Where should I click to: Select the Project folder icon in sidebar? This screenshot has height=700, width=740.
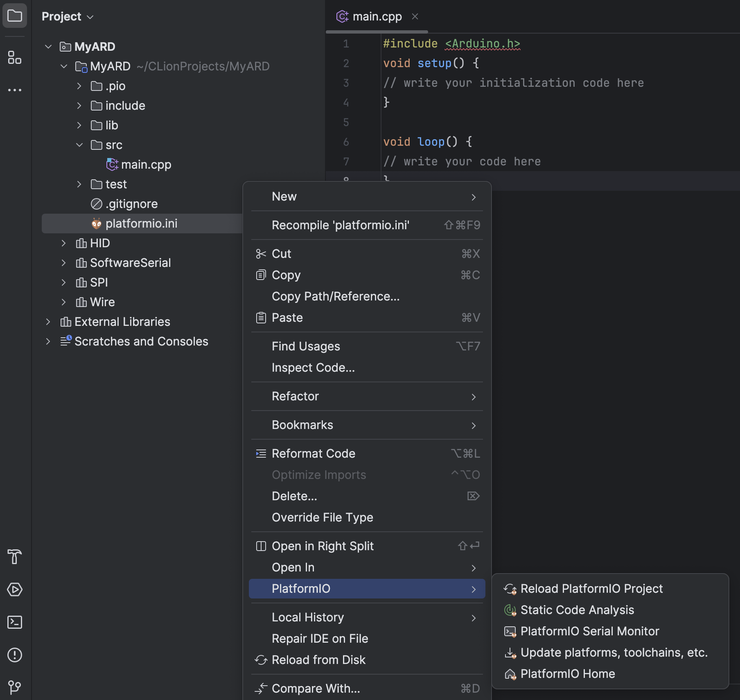coord(15,16)
